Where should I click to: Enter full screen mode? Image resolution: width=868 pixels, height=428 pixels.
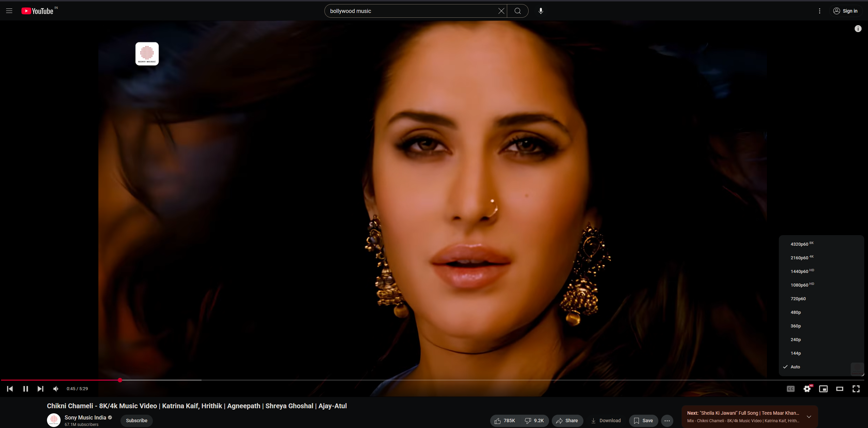[x=856, y=388]
